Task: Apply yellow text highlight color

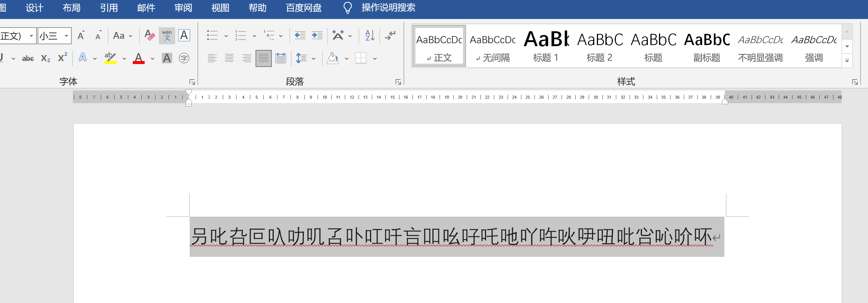Action: point(110,58)
